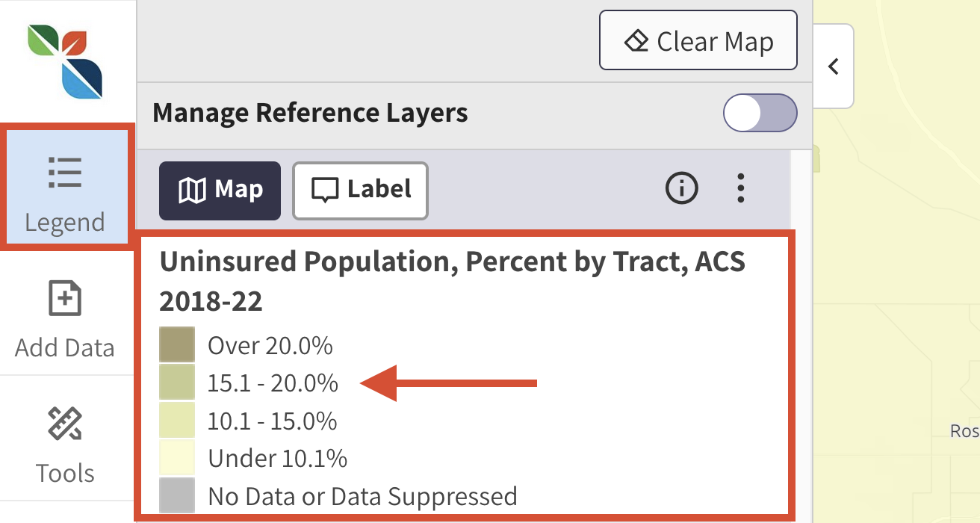Collapse the panel using the left chevron
Viewport: 980px width, 523px height.
click(833, 66)
